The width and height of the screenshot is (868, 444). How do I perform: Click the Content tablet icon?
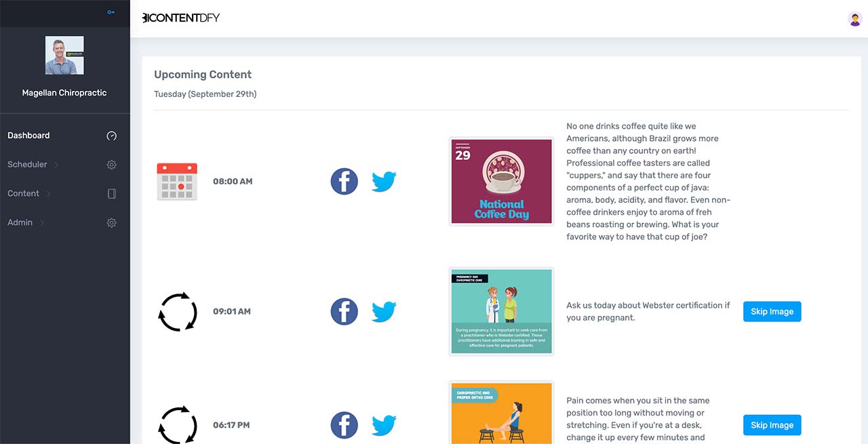112,194
